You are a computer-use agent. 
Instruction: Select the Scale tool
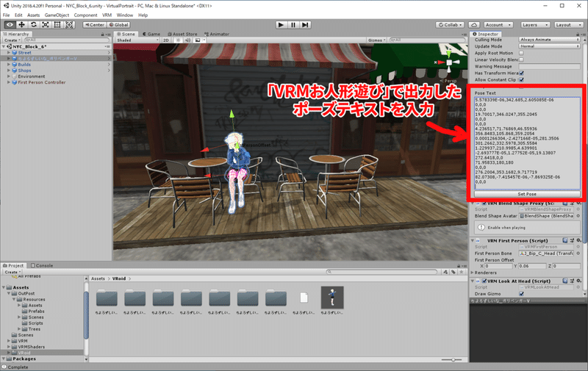pyautogui.click(x=46, y=25)
